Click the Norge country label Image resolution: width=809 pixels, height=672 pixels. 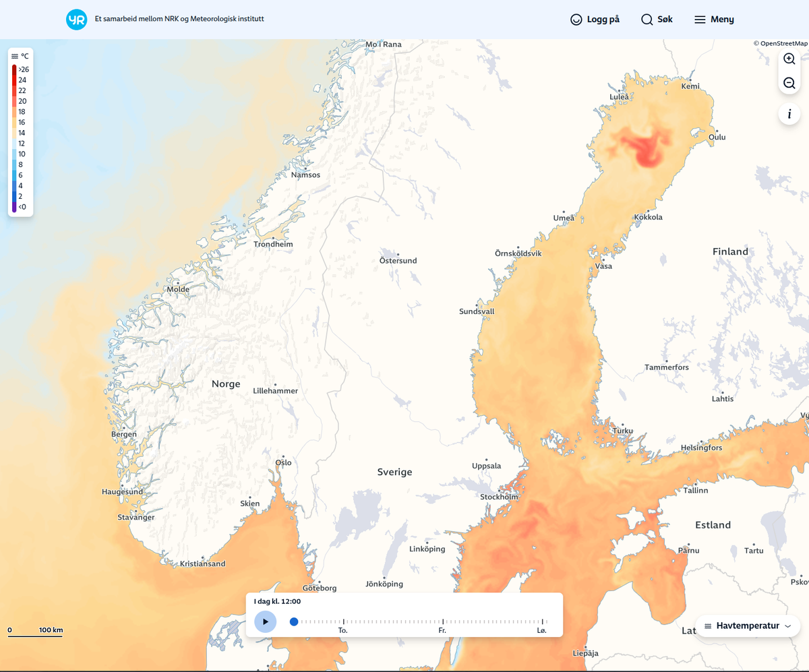(226, 384)
